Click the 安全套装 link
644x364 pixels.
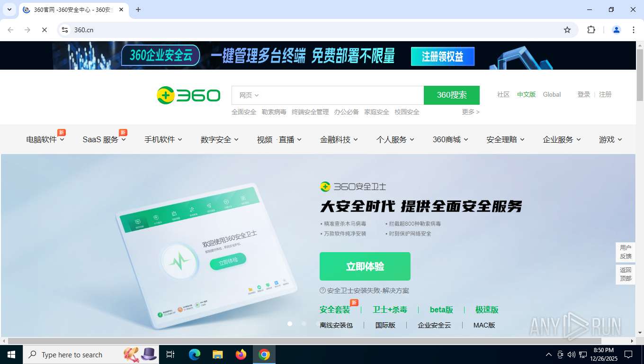335,309
